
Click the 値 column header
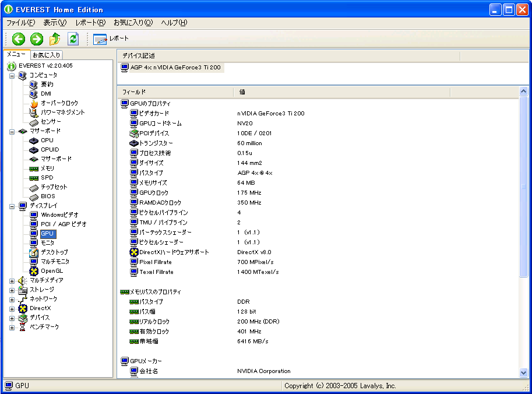click(x=342, y=92)
